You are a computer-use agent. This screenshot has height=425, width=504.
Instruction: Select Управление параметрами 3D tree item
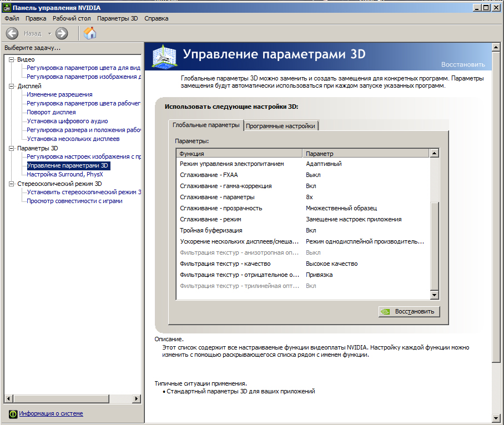point(68,165)
